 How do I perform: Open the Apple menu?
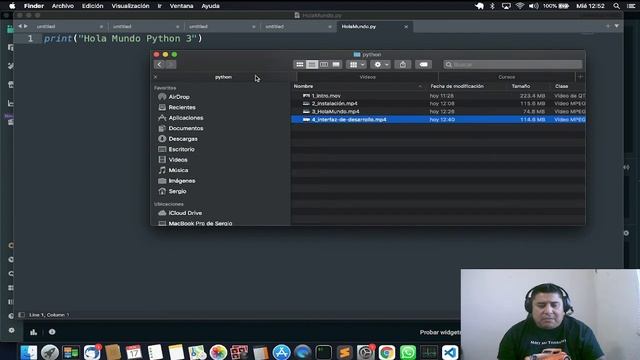pyautogui.click(x=12, y=6)
